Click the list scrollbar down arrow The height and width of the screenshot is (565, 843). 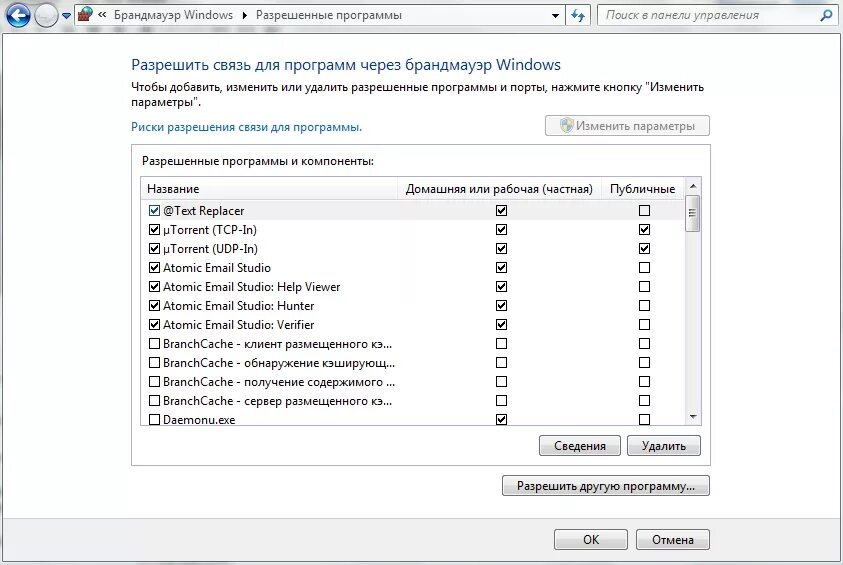[693, 417]
